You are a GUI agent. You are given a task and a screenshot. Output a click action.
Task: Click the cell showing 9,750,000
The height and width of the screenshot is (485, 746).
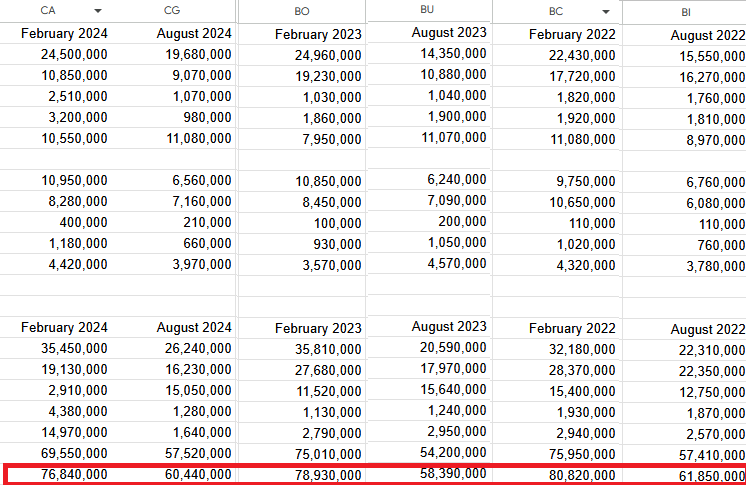[x=586, y=181]
